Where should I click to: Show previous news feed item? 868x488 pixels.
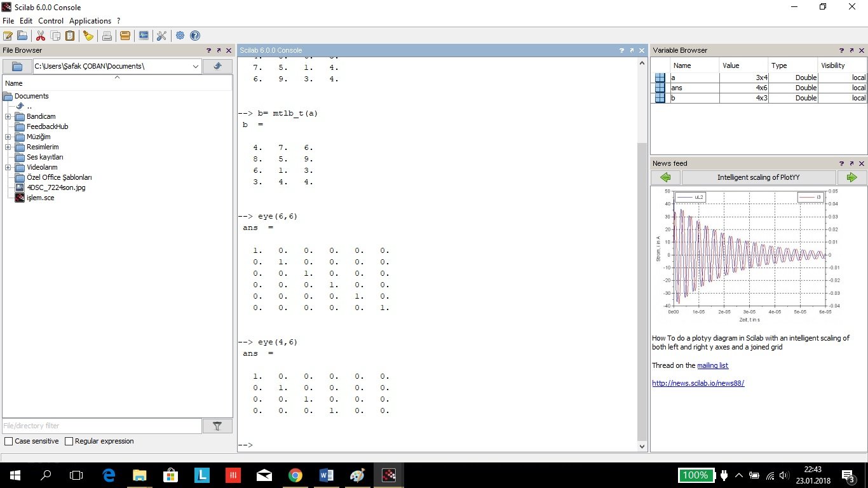point(665,177)
